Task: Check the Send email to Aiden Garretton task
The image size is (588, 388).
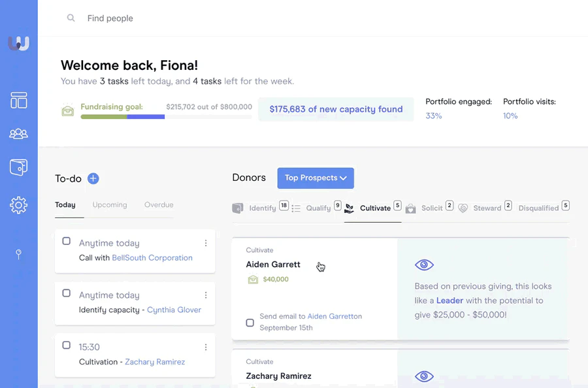Action: coord(250,323)
